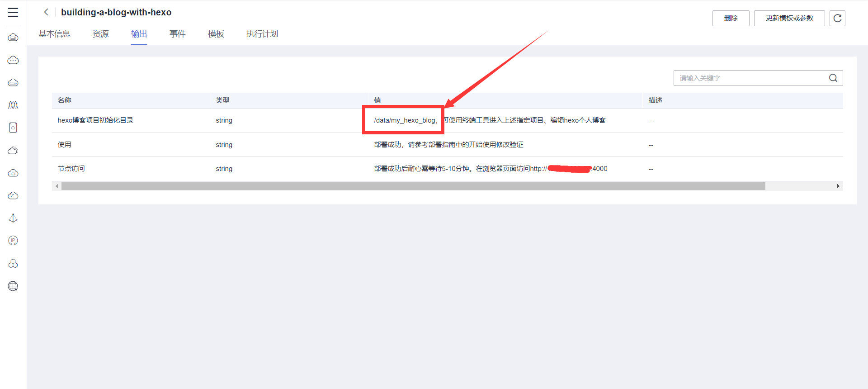Click the refresh icon button at top right
Image resolution: width=868 pixels, height=389 pixels.
[x=837, y=18]
